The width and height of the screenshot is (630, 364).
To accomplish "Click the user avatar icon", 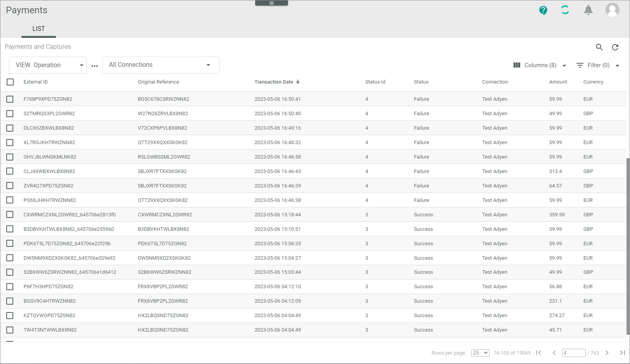I will coord(612,10).
